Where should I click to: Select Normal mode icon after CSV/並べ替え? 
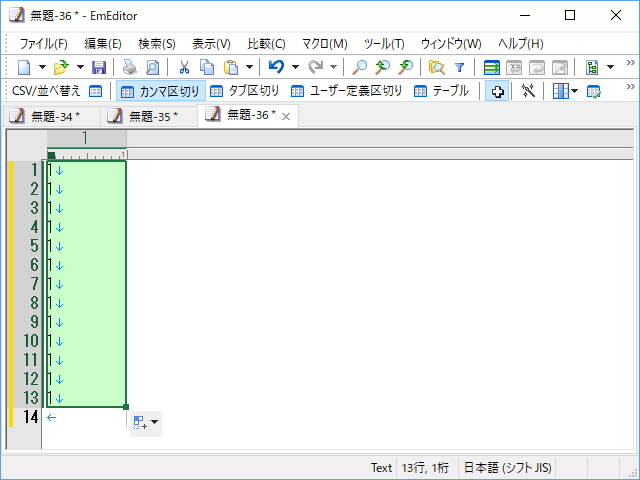(x=96, y=91)
